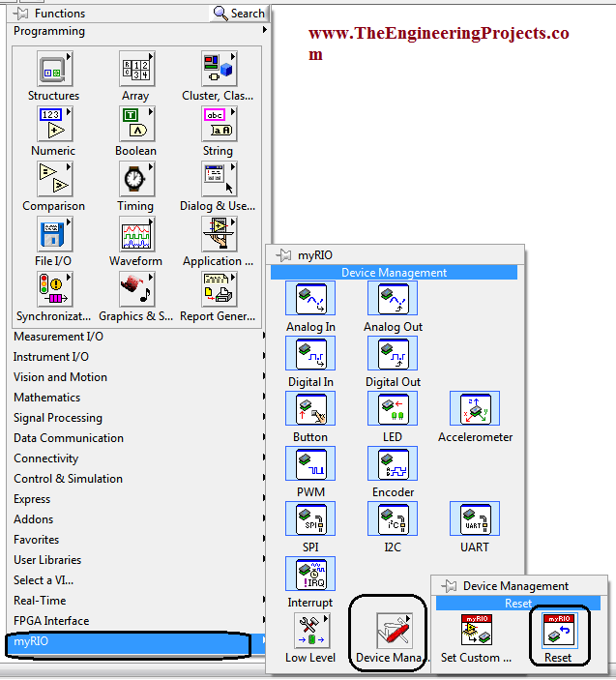Expand the Instrument I/O category

(138, 357)
